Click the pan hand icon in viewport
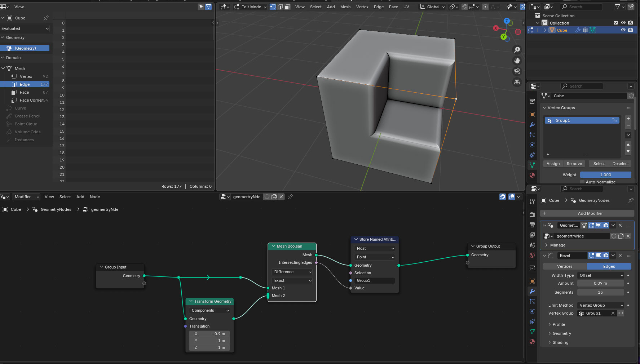Image resolution: width=640 pixels, height=364 pixels. pos(517,61)
